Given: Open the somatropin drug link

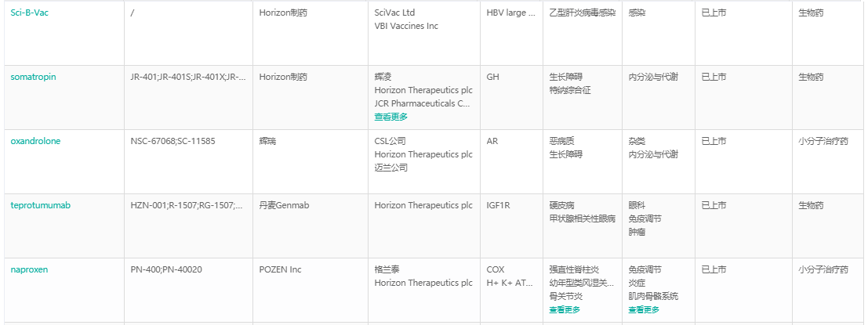Looking at the screenshot, I should click(33, 77).
